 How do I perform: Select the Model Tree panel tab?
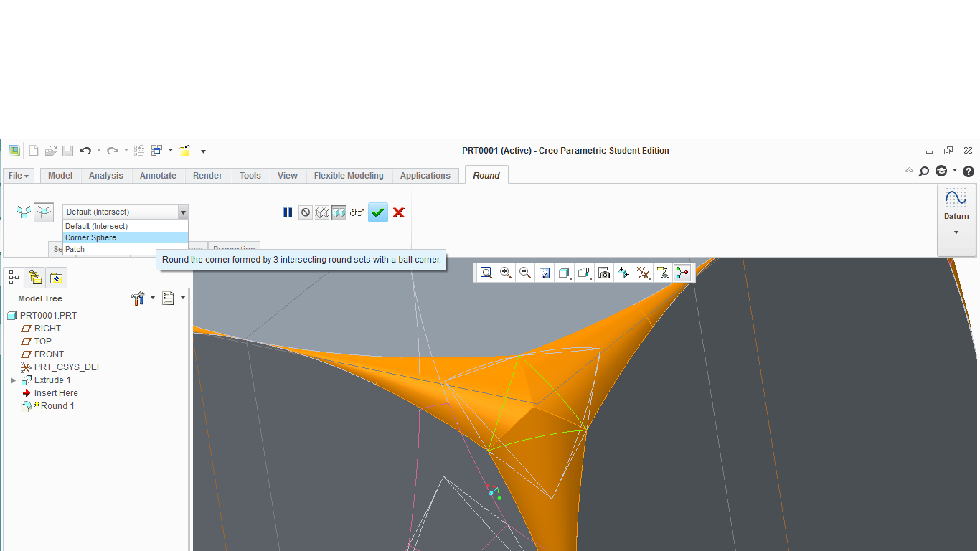tap(14, 277)
